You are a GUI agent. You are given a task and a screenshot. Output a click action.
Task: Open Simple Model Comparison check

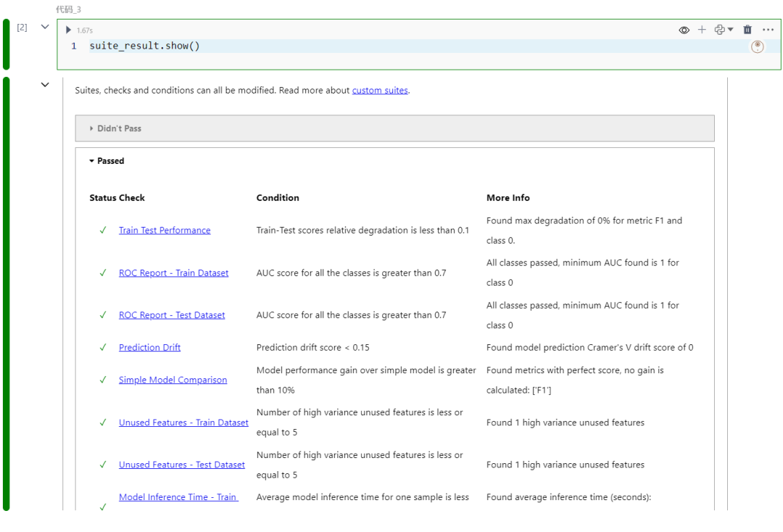coord(173,380)
